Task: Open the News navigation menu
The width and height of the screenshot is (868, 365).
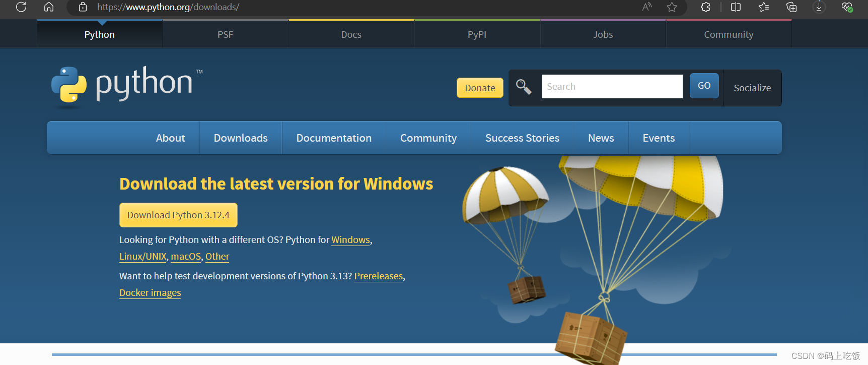Action: click(601, 138)
